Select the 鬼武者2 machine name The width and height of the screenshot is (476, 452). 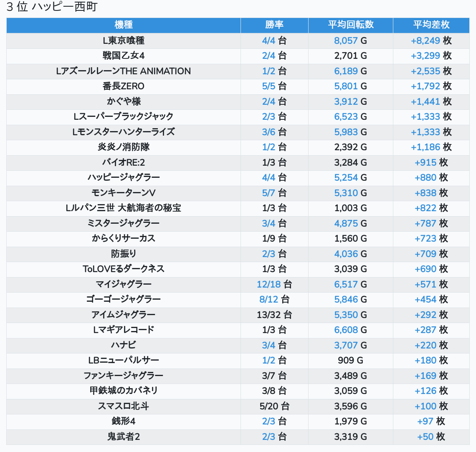click(124, 437)
